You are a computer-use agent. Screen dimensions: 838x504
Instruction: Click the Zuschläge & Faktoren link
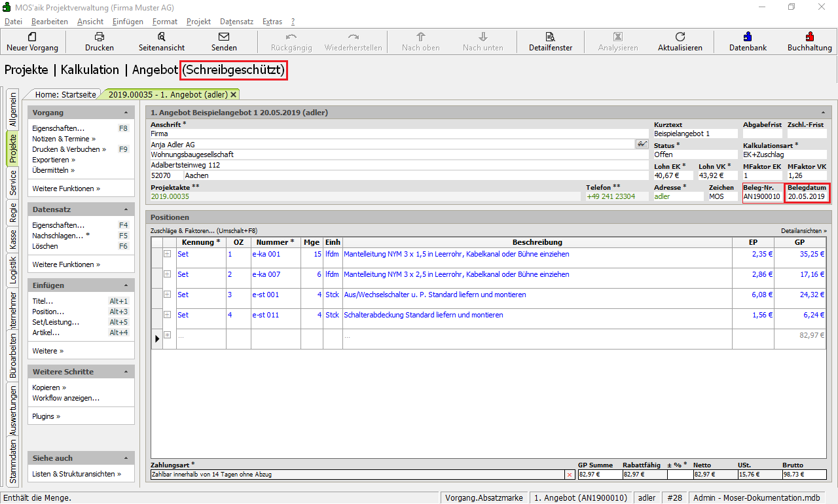click(204, 231)
